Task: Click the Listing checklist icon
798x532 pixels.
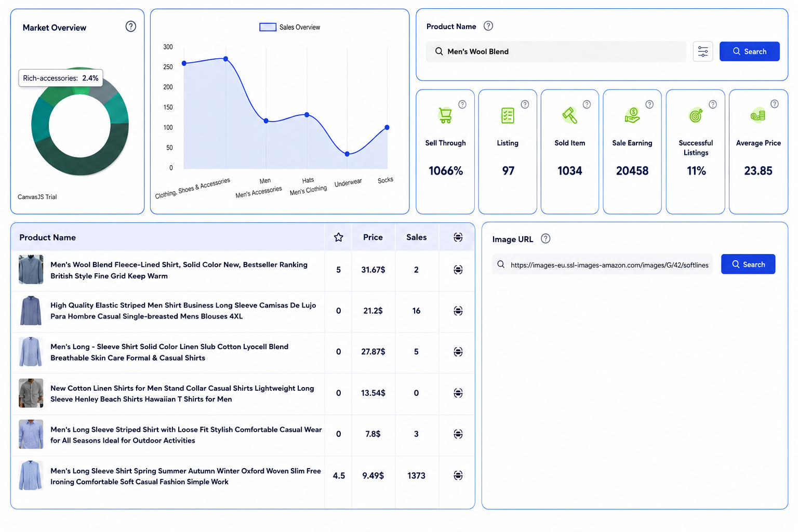Action: click(x=508, y=115)
